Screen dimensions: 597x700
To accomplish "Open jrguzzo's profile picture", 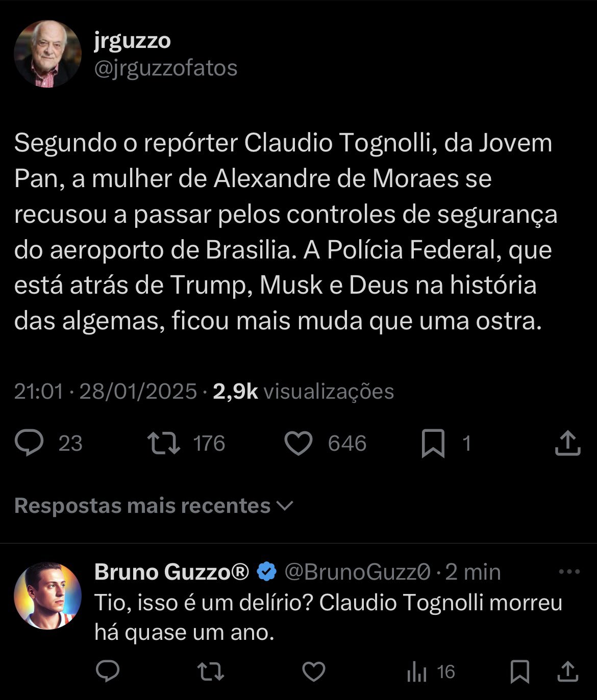I will (x=47, y=54).
